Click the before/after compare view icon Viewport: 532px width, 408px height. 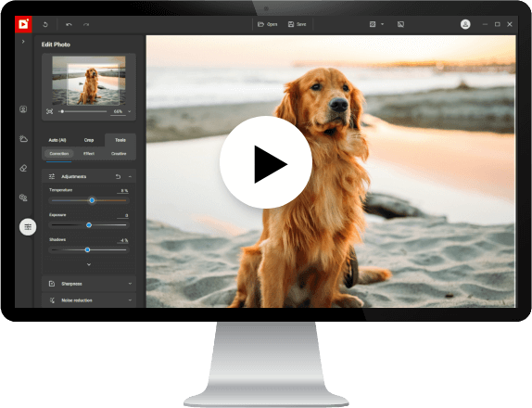pyautogui.click(x=373, y=24)
